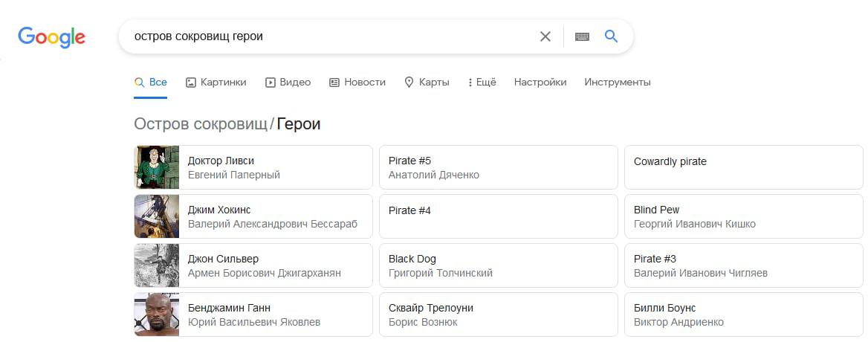Image resolution: width=868 pixels, height=342 pixels.
Task: Click actor name Валерий Иванович Чигляев
Action: (701, 273)
